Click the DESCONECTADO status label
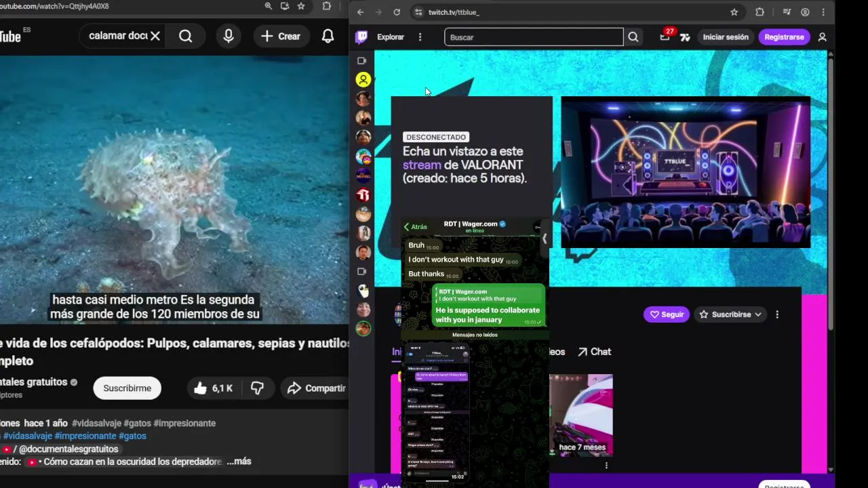This screenshot has width=868, height=488. click(x=436, y=137)
